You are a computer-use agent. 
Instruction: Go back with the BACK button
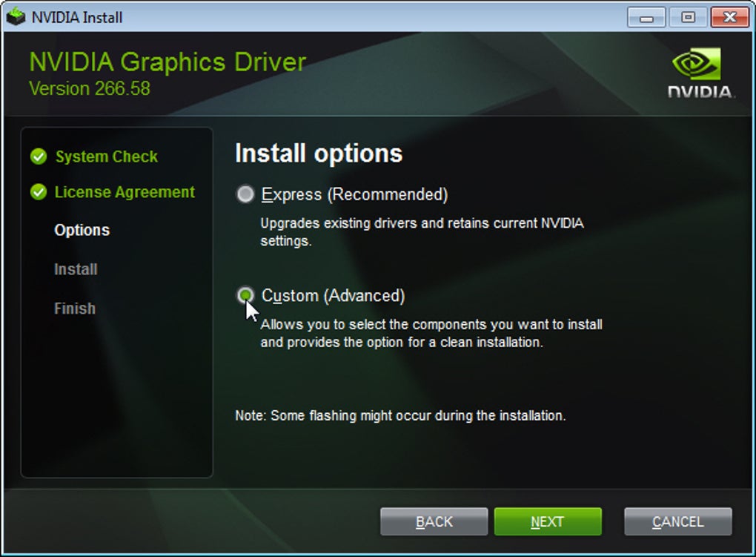434,521
